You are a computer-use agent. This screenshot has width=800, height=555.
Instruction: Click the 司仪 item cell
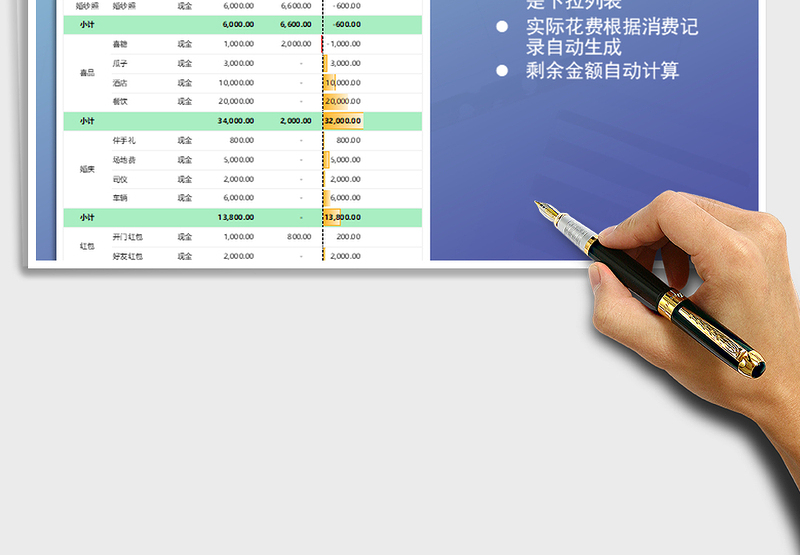tap(120, 179)
